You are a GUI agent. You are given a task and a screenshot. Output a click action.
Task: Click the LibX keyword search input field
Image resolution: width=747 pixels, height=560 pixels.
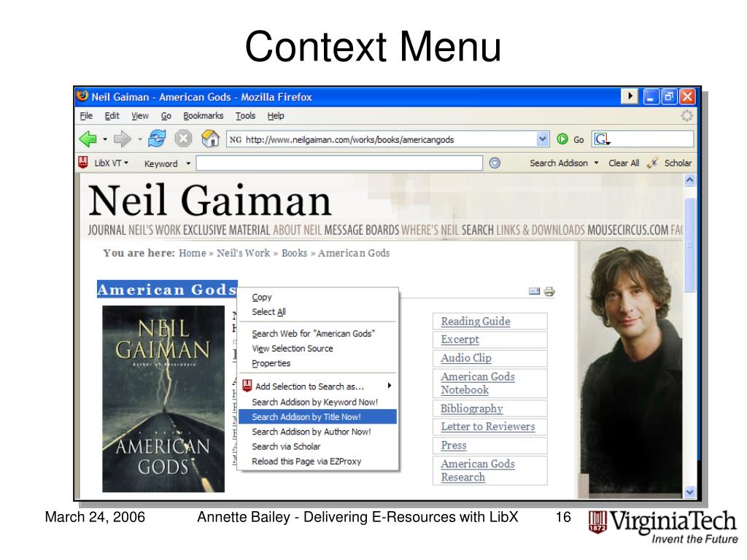pyautogui.click(x=339, y=163)
